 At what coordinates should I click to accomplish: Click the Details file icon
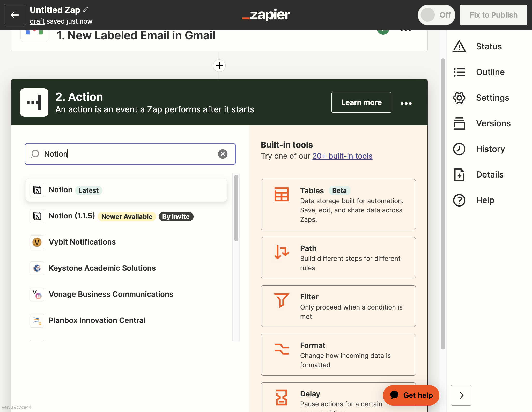459,174
